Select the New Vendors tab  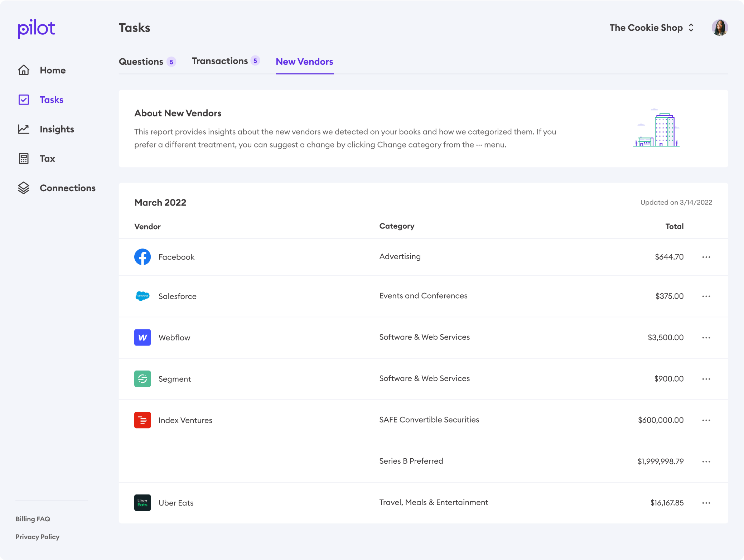304,62
